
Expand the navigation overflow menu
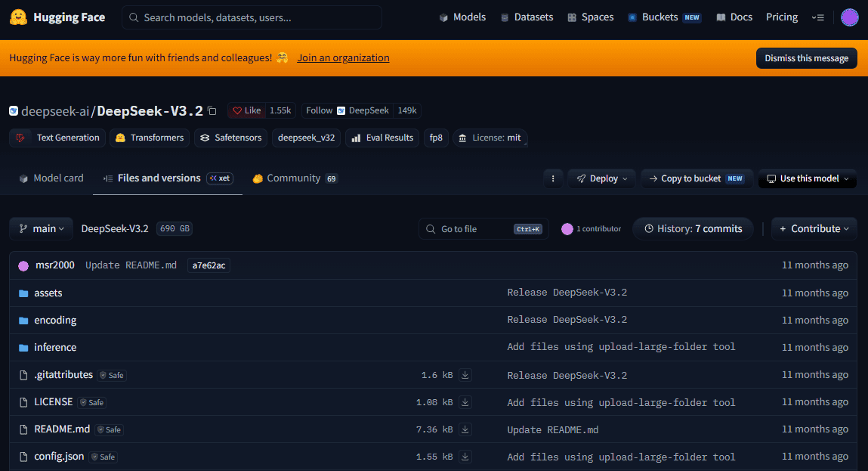tap(817, 17)
